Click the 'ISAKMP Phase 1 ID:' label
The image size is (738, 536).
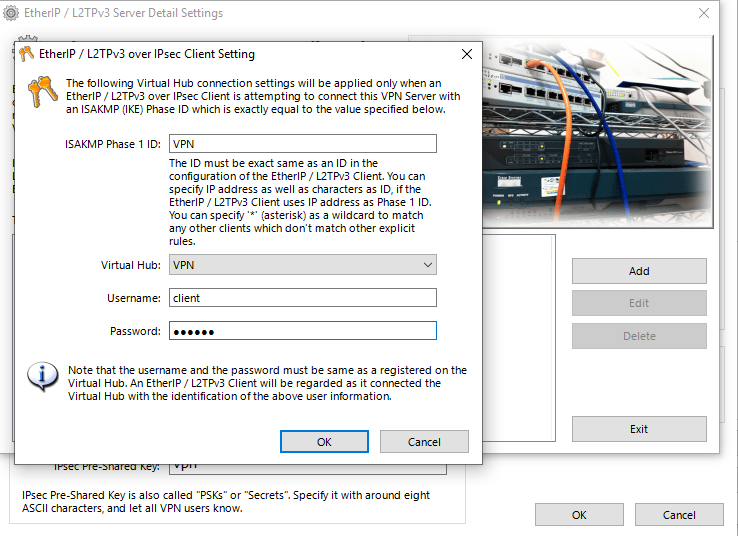point(112,144)
